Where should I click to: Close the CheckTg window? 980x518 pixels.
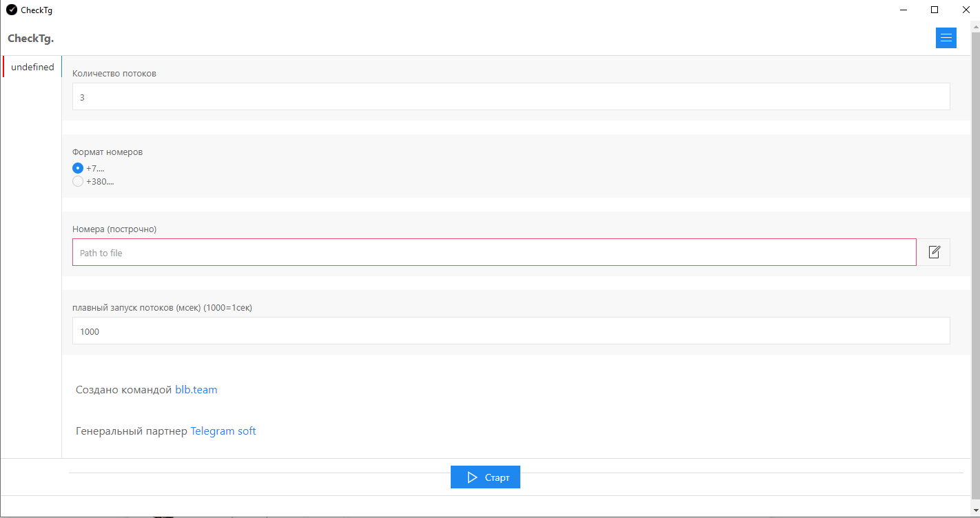tap(965, 10)
